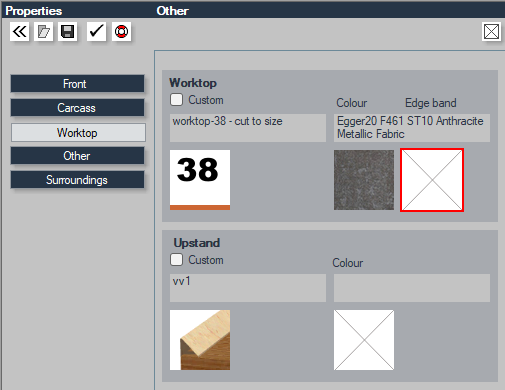Enable the Custom checkbox under Worktop
Viewport: 505px width, 390px height.
click(x=176, y=99)
